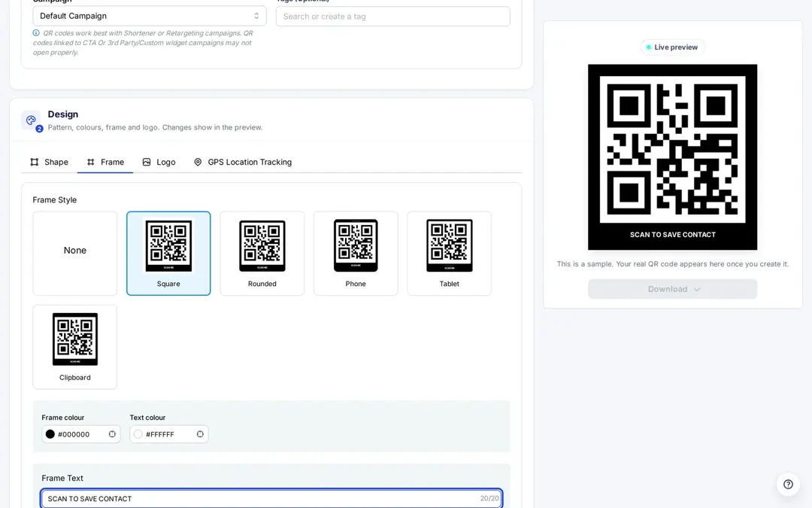Click the '20/20' character counter
Viewport: 812px width, 508px height.
(489, 498)
